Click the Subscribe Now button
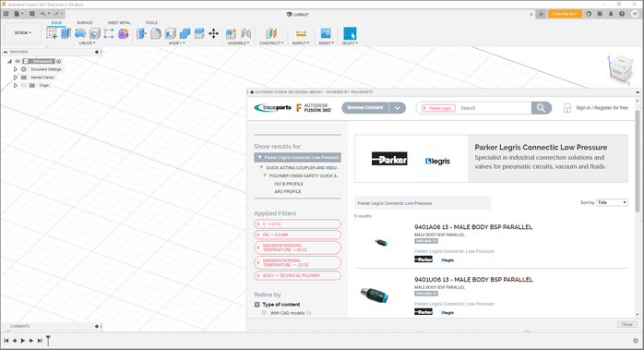644x350 pixels. [x=565, y=14]
